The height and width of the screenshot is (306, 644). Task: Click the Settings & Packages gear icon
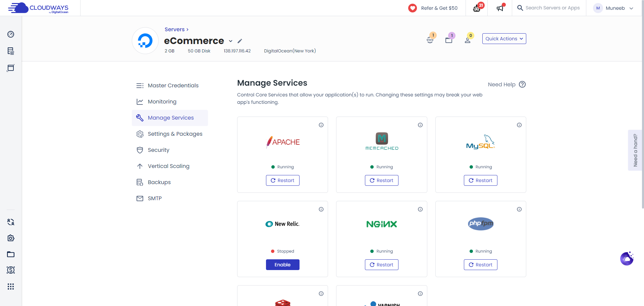click(x=140, y=134)
